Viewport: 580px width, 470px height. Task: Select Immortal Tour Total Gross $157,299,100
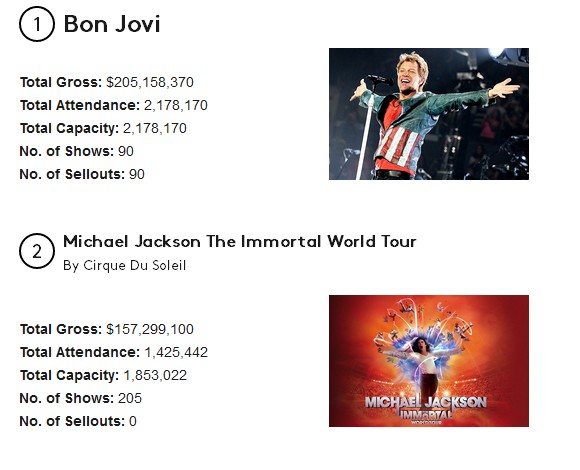107,329
